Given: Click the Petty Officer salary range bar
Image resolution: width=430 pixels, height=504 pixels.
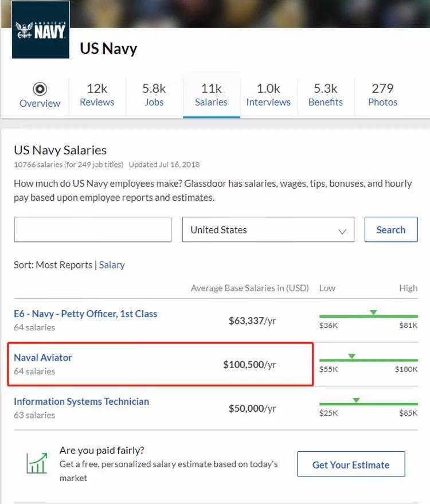Looking at the screenshot, I should coord(368,316).
